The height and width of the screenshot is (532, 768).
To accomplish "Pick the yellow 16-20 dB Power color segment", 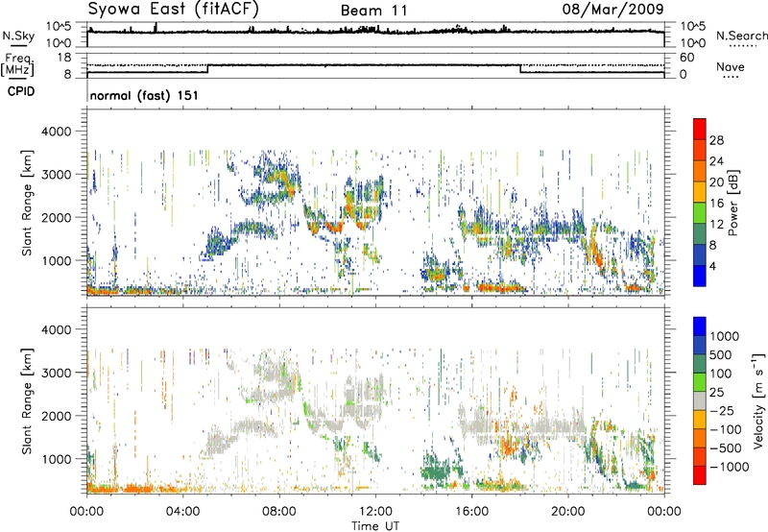I will [x=700, y=191].
